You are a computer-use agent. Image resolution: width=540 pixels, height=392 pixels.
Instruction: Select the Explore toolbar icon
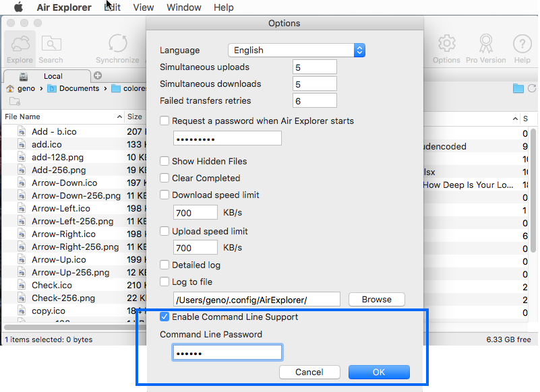coord(20,49)
